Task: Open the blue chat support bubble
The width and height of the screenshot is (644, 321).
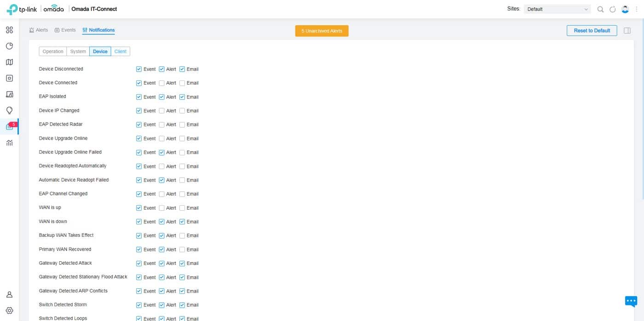Action: (631, 301)
